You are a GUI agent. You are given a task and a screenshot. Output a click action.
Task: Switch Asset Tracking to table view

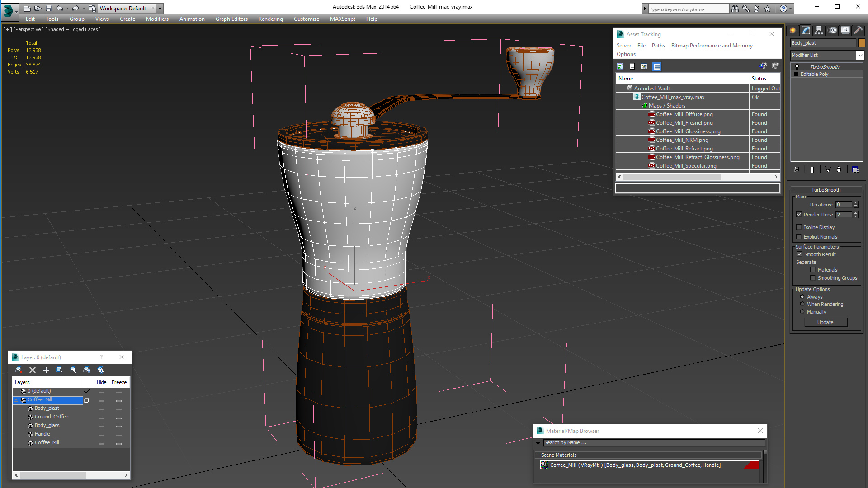click(x=656, y=66)
